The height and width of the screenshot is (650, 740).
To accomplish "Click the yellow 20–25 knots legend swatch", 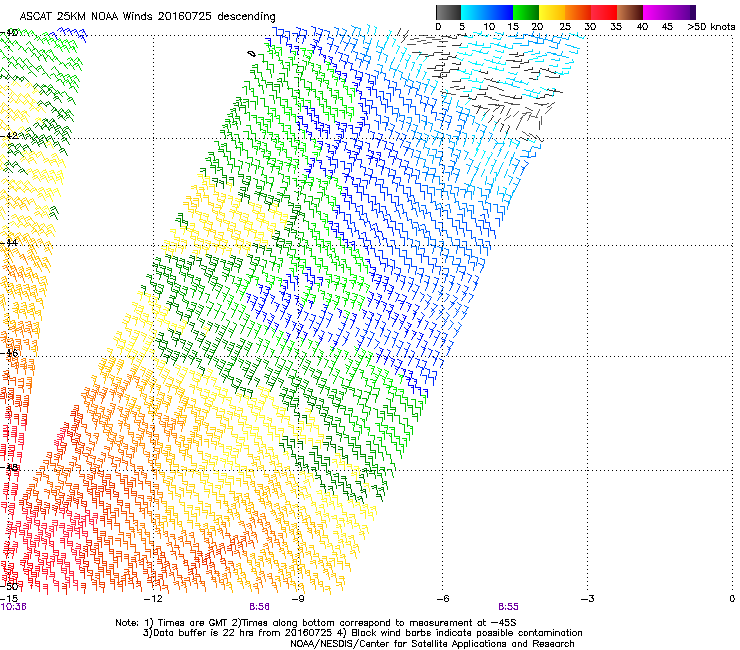I will click(552, 12).
